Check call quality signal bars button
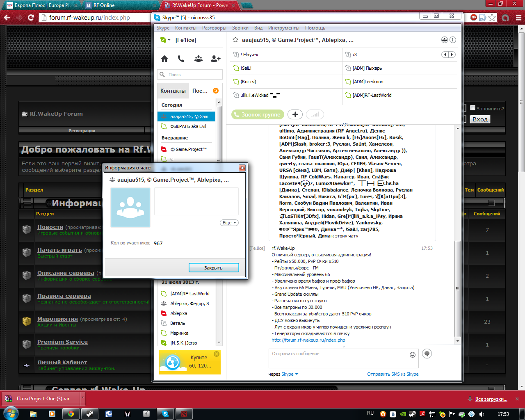 315,114
